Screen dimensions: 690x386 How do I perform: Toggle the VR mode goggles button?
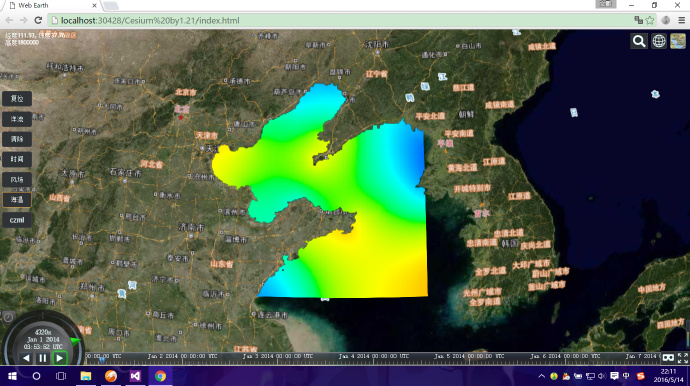click(668, 358)
